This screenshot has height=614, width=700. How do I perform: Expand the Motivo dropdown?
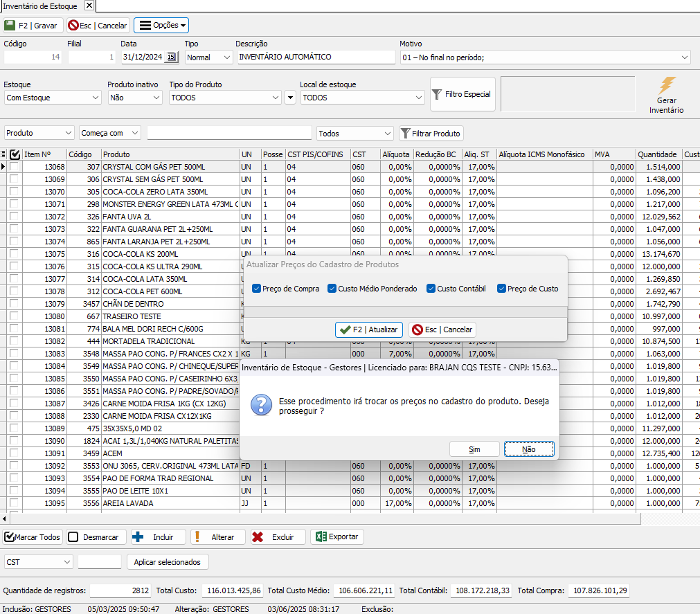click(684, 57)
